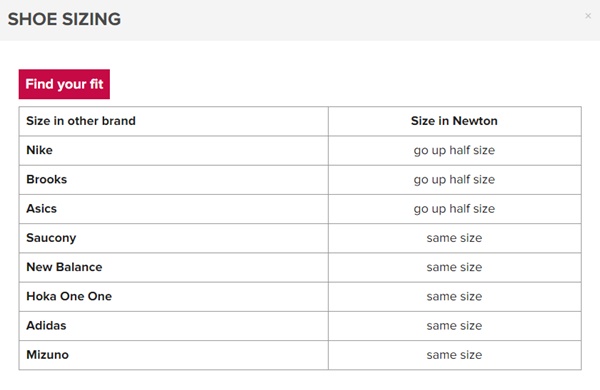Click the Find your fit button

(64, 84)
